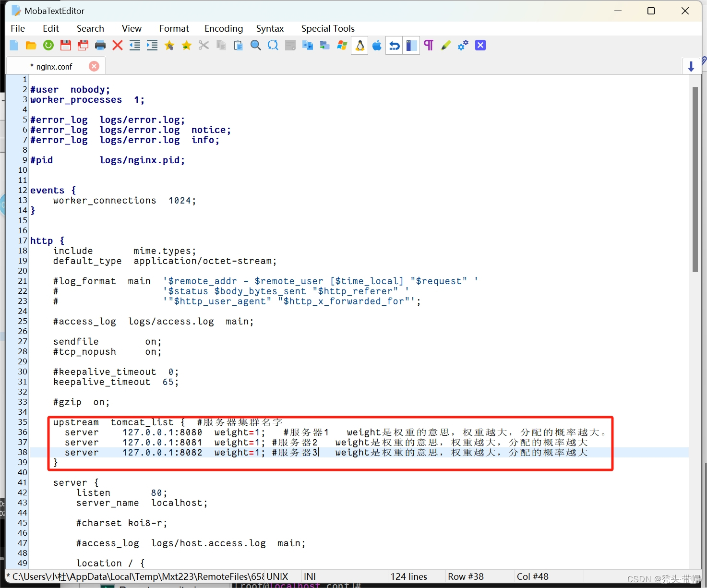
Task: Indent selection with the indent icon
Action: tap(152, 46)
